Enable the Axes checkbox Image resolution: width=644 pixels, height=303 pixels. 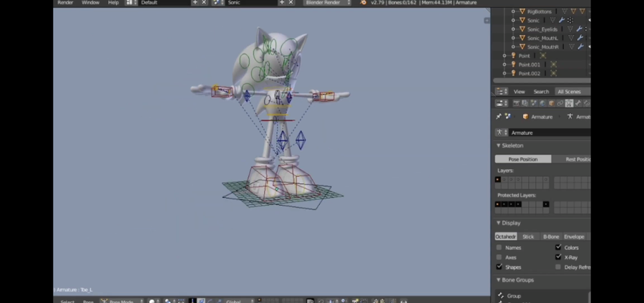[x=499, y=257]
